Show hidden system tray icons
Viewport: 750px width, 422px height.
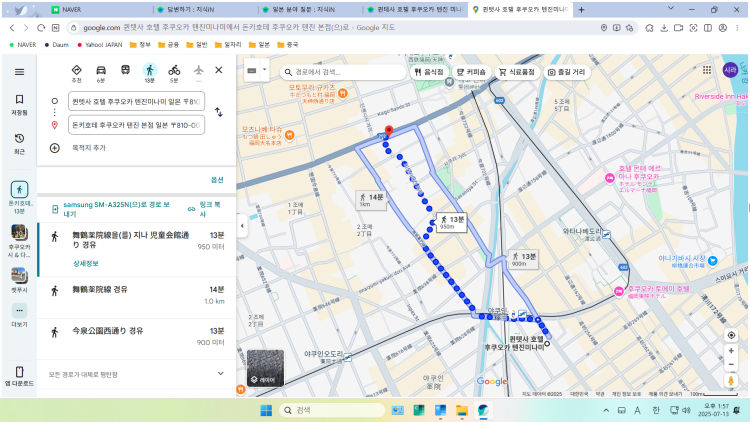tap(606, 410)
